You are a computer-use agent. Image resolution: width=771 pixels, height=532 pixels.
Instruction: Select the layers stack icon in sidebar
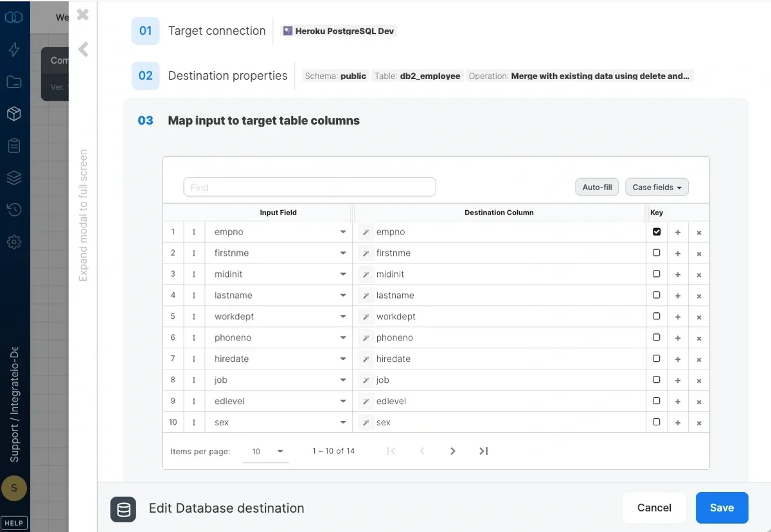[14, 177]
